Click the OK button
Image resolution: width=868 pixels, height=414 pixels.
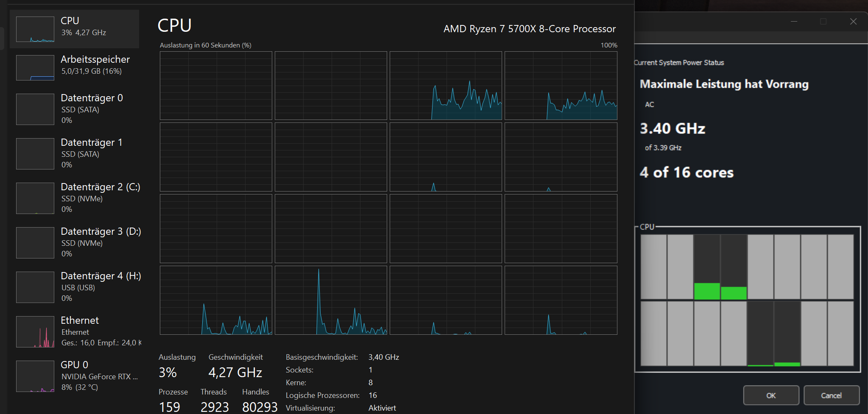pyautogui.click(x=770, y=395)
